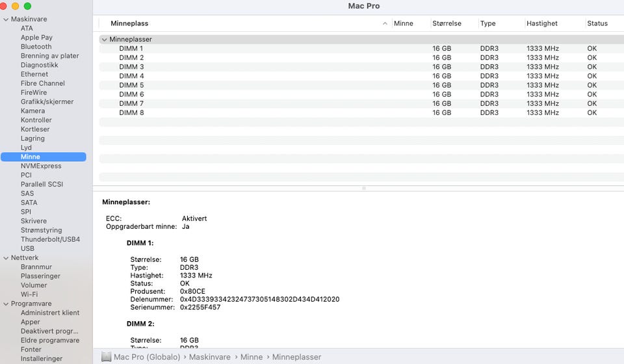Select PCI in the sidebar

[x=26, y=175]
